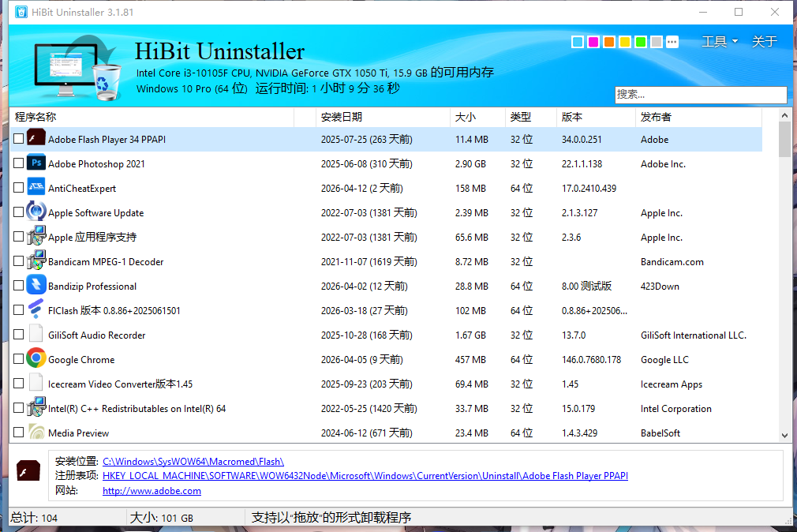The width and height of the screenshot is (797, 532).
Task: Click the 2.90 GB size cell
Action: coord(470,163)
